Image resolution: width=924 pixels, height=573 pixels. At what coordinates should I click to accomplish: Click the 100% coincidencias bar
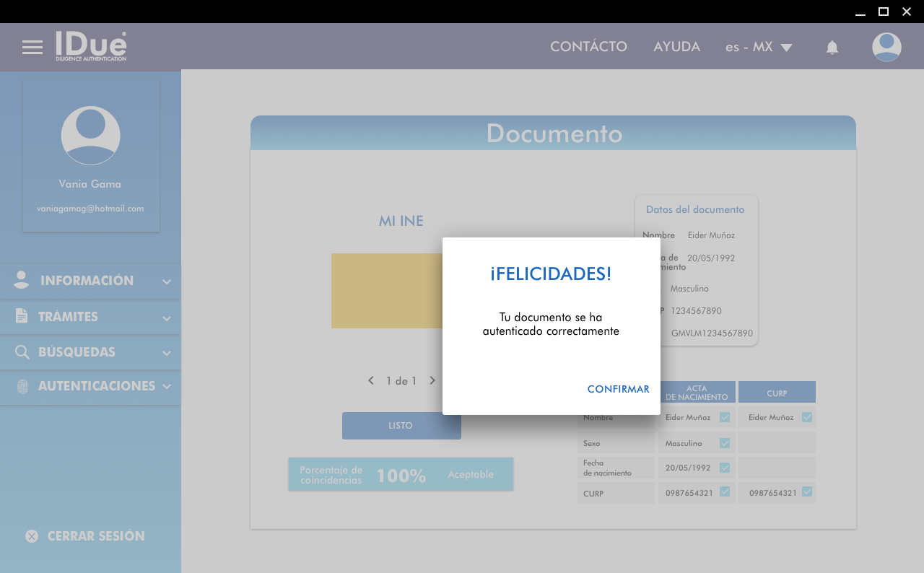click(x=401, y=475)
